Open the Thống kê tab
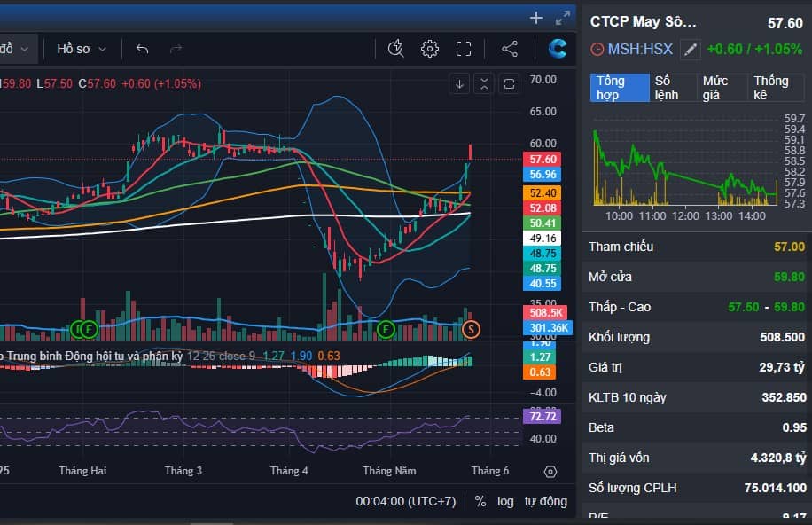 click(774, 87)
